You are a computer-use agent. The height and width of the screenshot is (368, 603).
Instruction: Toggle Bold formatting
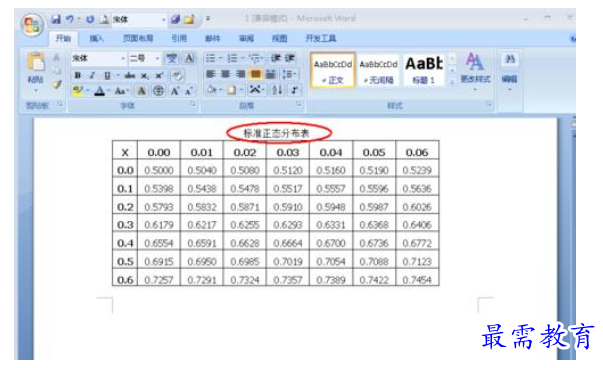click(x=78, y=75)
